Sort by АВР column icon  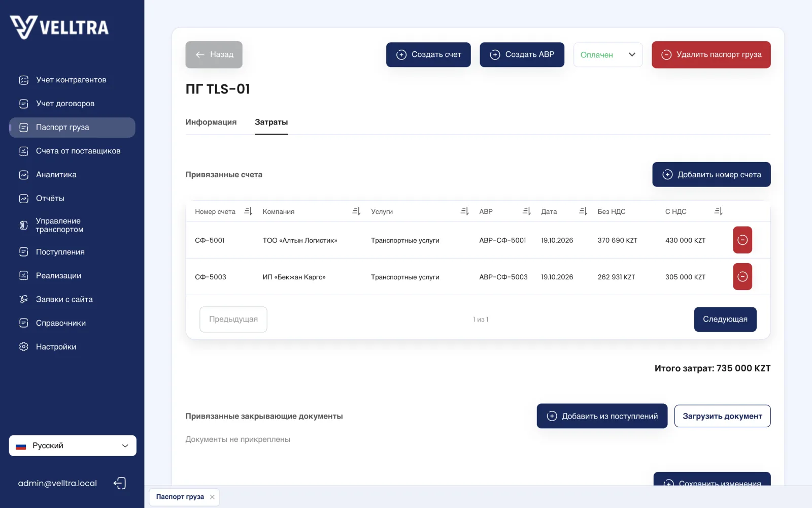pyautogui.click(x=527, y=211)
